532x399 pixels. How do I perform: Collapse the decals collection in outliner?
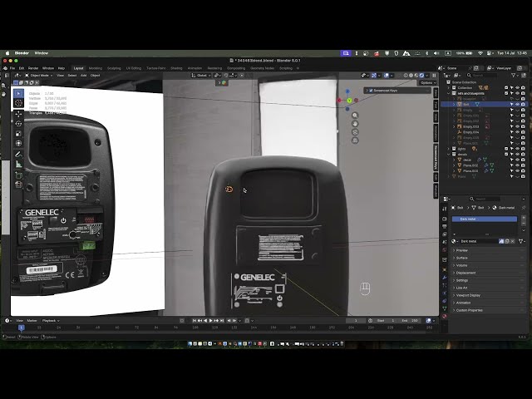coord(449,155)
